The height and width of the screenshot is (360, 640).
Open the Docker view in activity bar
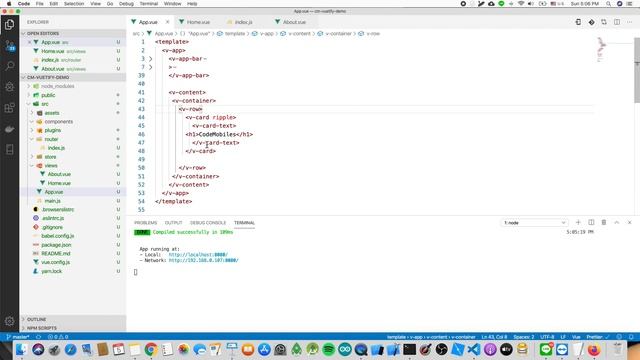tap(9, 129)
